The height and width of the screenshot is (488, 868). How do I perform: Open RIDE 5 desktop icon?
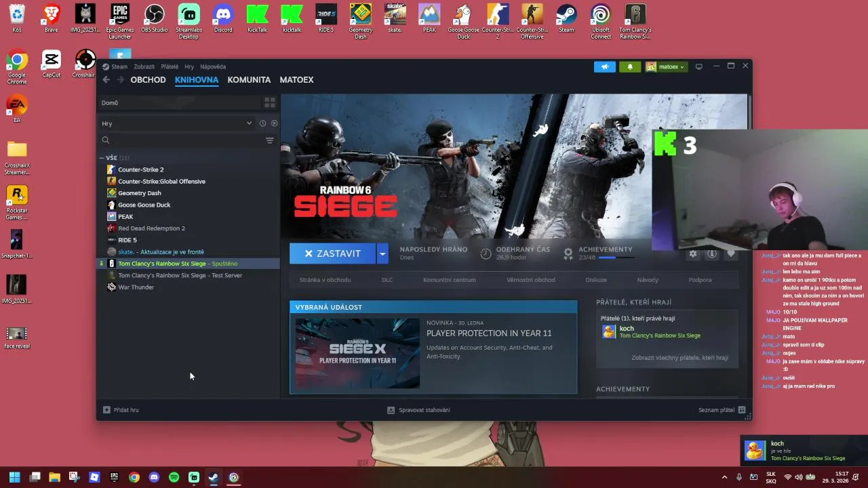[x=326, y=18]
